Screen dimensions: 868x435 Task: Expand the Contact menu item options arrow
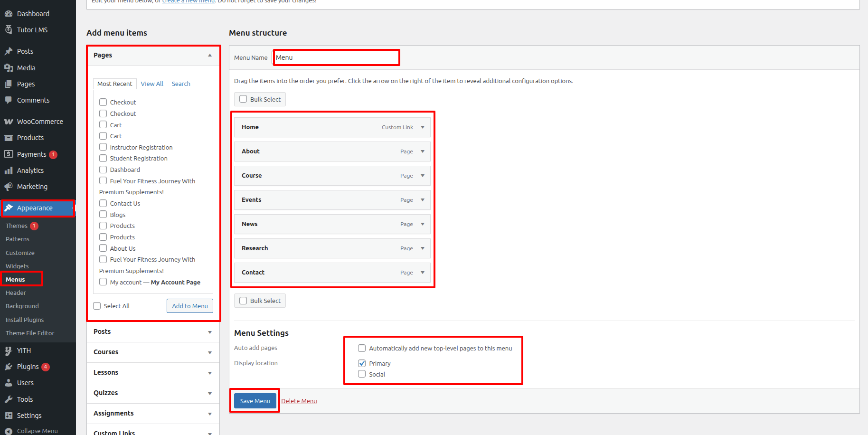pyautogui.click(x=423, y=273)
